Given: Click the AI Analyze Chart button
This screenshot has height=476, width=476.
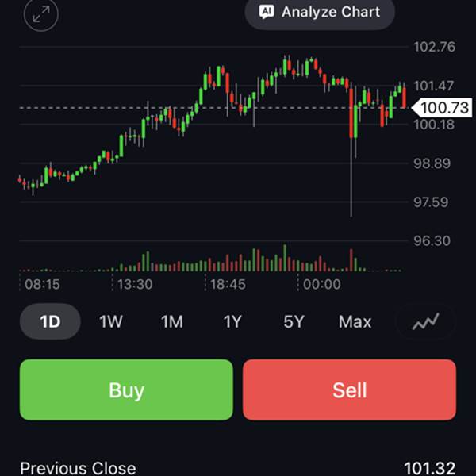Looking at the screenshot, I should click(320, 13).
